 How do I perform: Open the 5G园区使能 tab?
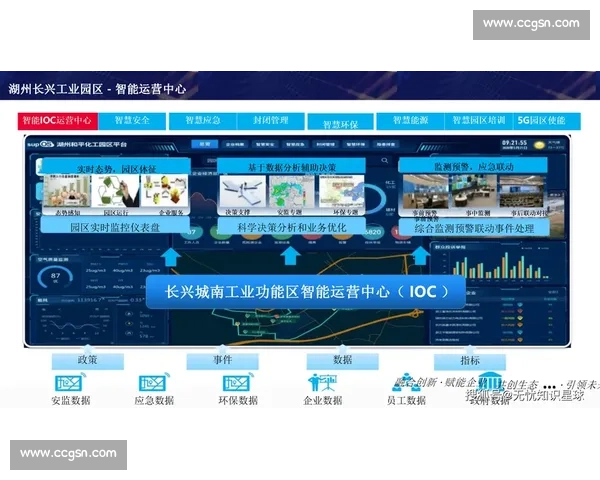pos(547,121)
